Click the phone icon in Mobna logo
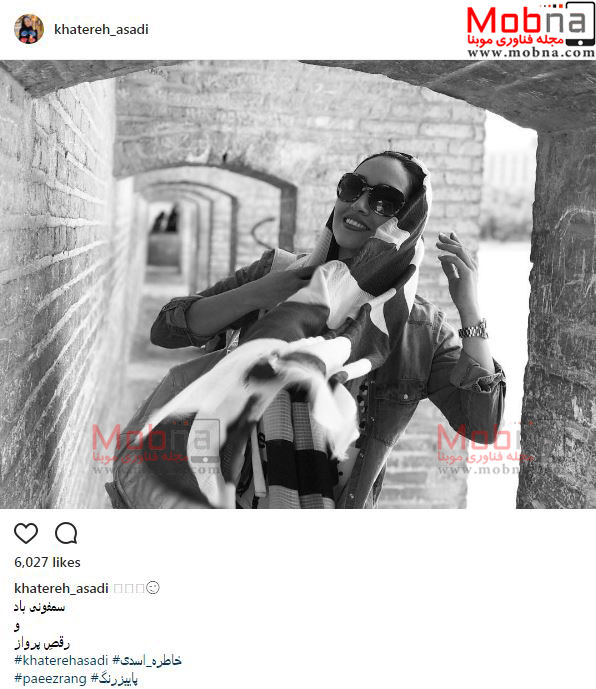This screenshot has width=596, height=689. click(x=580, y=24)
